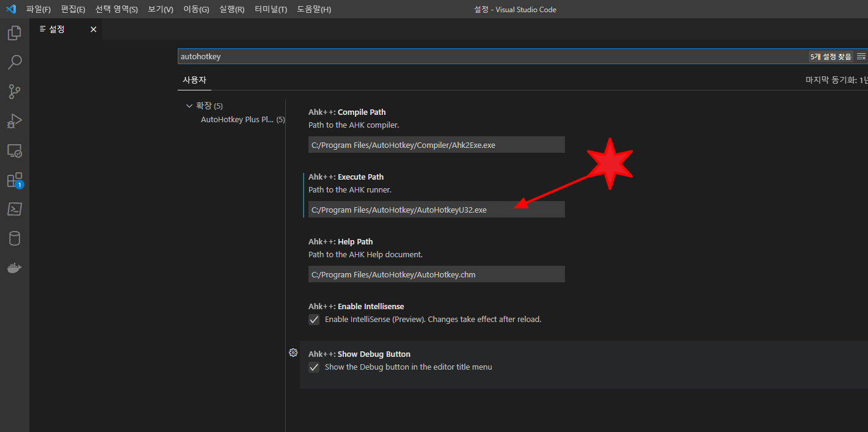Open the 실행(R) menu

pyautogui.click(x=232, y=10)
